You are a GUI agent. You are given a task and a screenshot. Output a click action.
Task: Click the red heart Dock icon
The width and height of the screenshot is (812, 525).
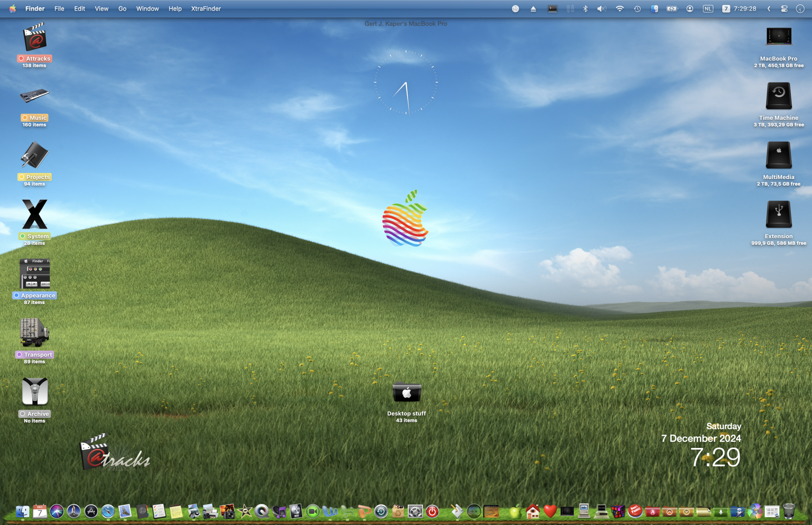pyautogui.click(x=550, y=511)
